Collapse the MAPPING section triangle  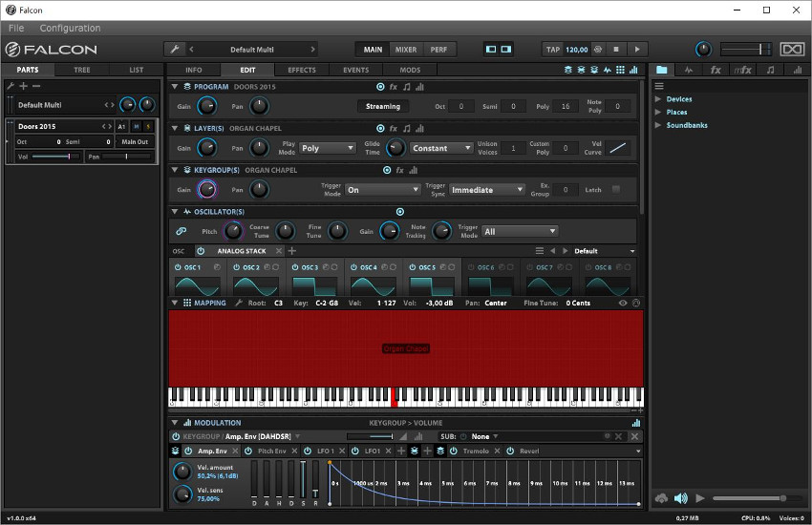point(175,303)
